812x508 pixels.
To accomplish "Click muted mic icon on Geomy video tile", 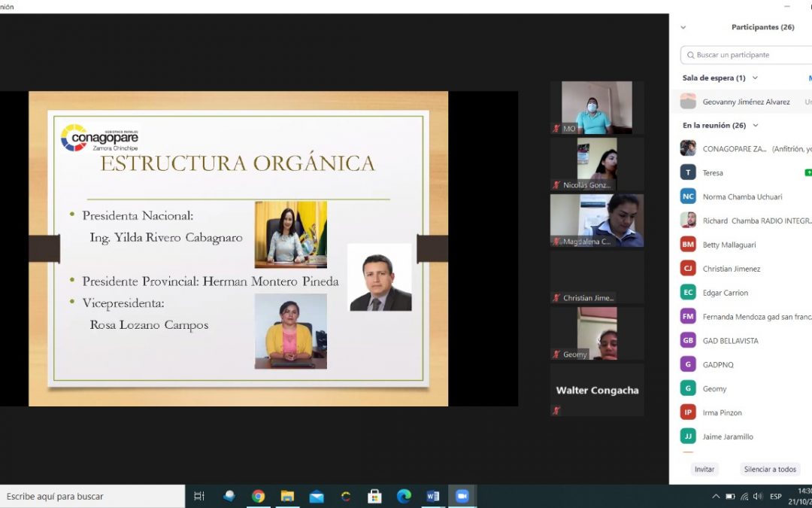I will [x=556, y=354].
